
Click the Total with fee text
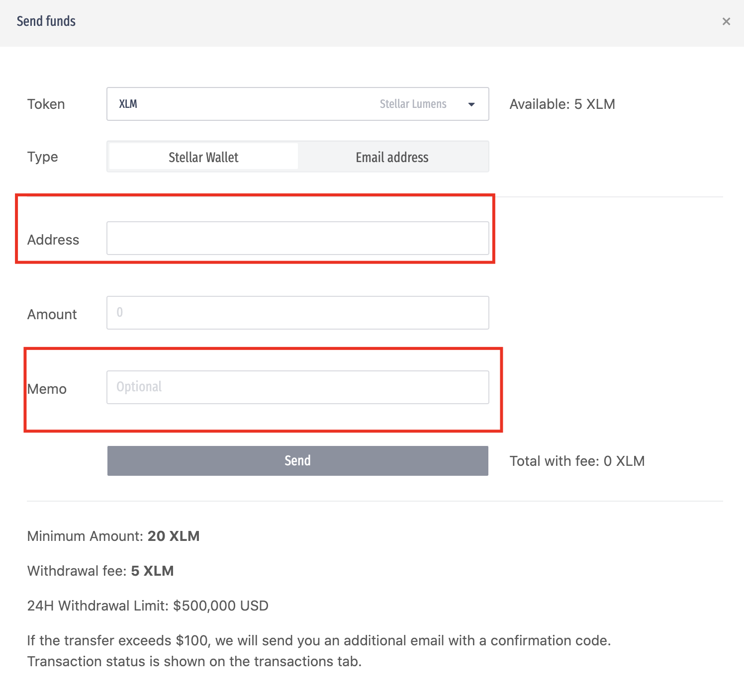(x=577, y=461)
